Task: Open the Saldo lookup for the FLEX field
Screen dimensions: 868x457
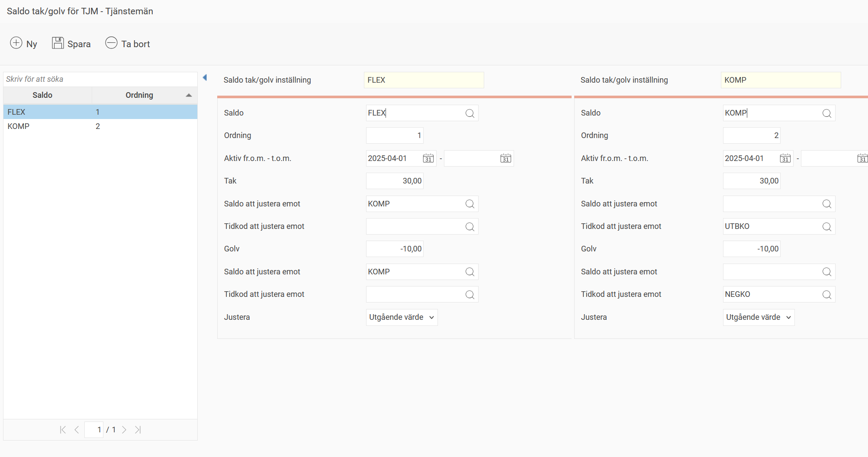Action: [469, 113]
